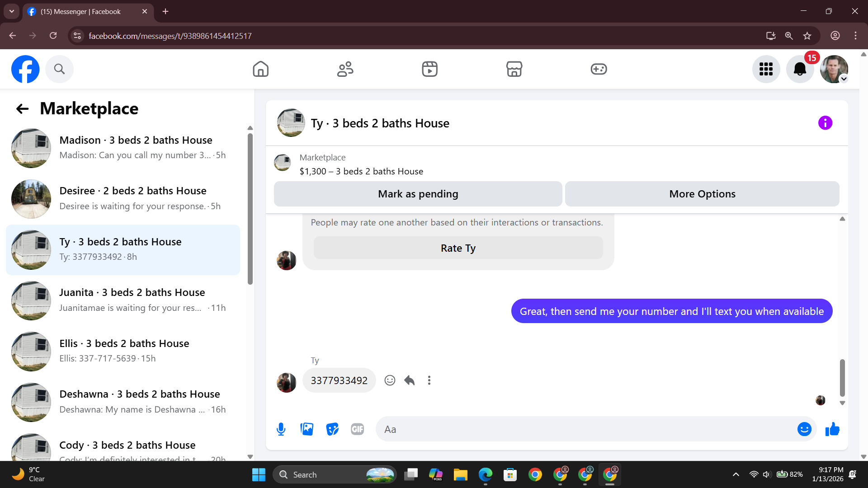This screenshot has height=488, width=868.
Task: Open the sticker picker icon
Action: click(x=332, y=429)
